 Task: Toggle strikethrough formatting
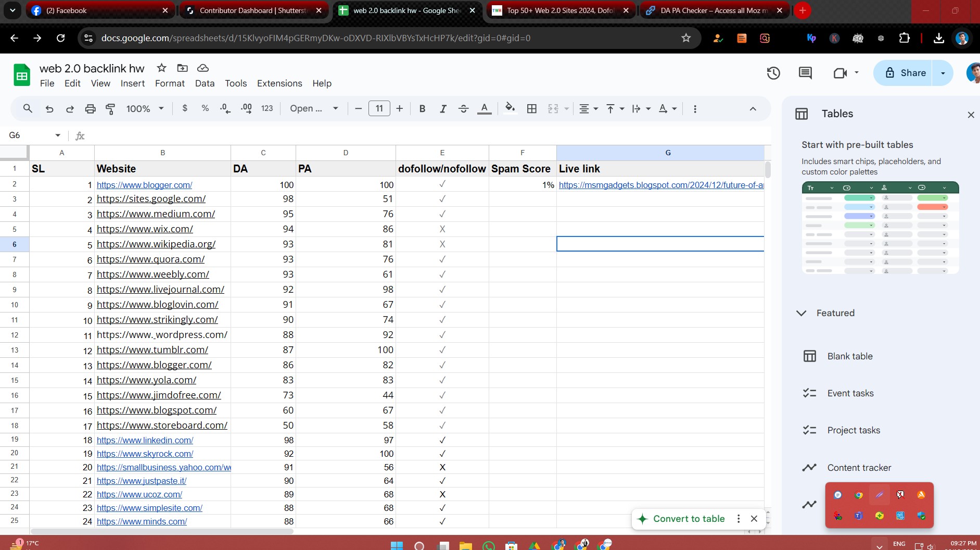(463, 108)
